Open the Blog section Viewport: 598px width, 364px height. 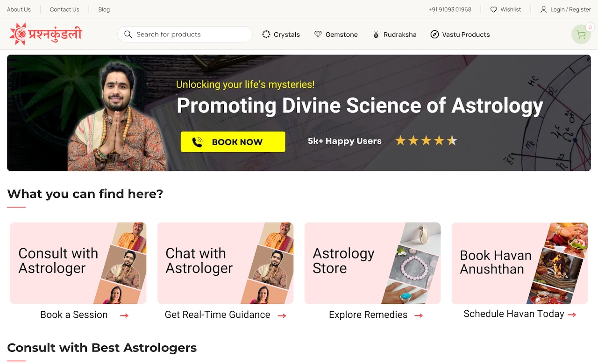point(104,9)
